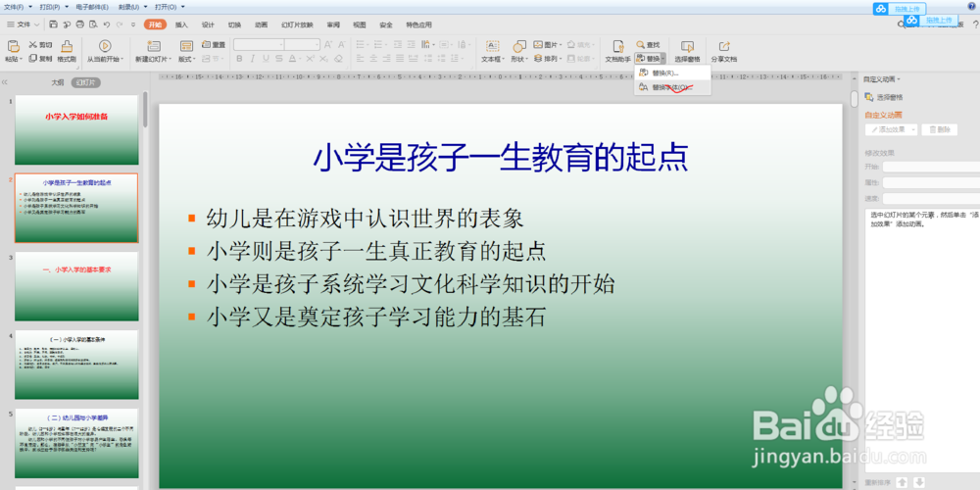The height and width of the screenshot is (490, 980).
Task: Click the Reset (重置) slide icon
Action: (207, 45)
